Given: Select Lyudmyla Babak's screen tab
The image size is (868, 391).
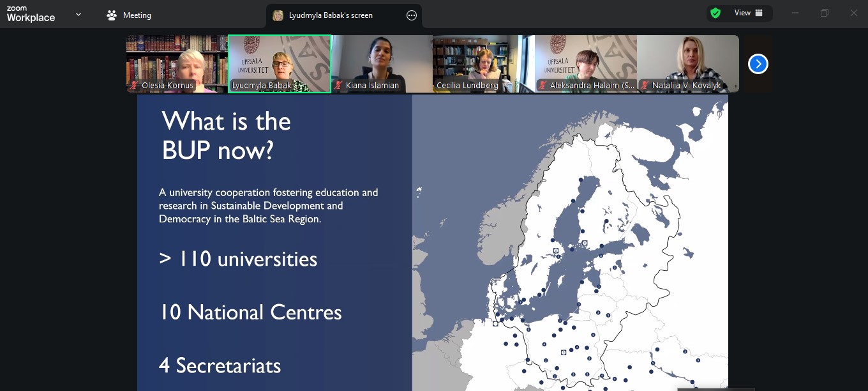Looking at the screenshot, I should tap(330, 15).
